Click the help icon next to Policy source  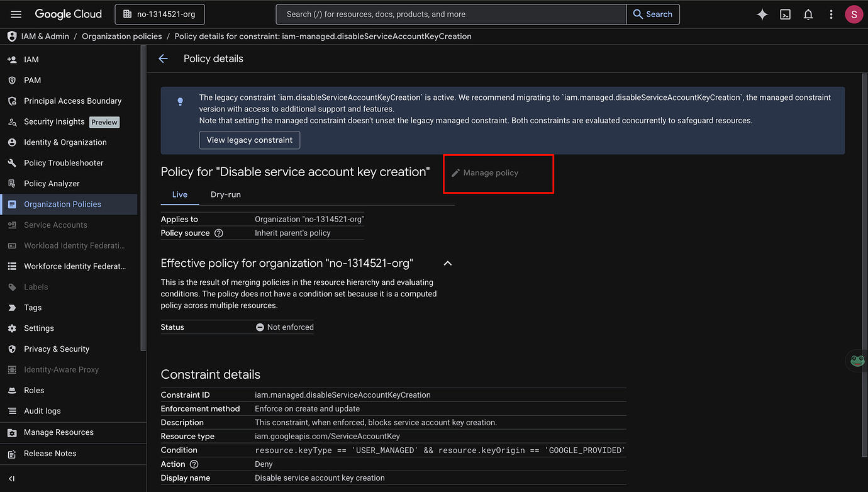219,233
